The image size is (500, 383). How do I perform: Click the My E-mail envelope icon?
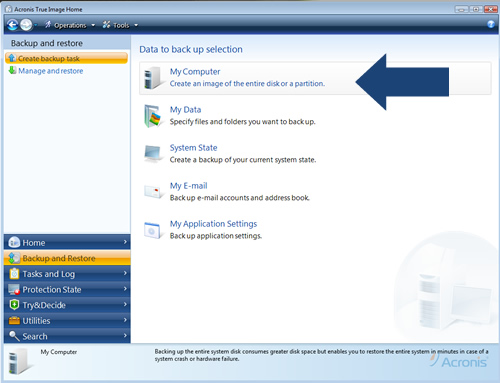point(153,192)
